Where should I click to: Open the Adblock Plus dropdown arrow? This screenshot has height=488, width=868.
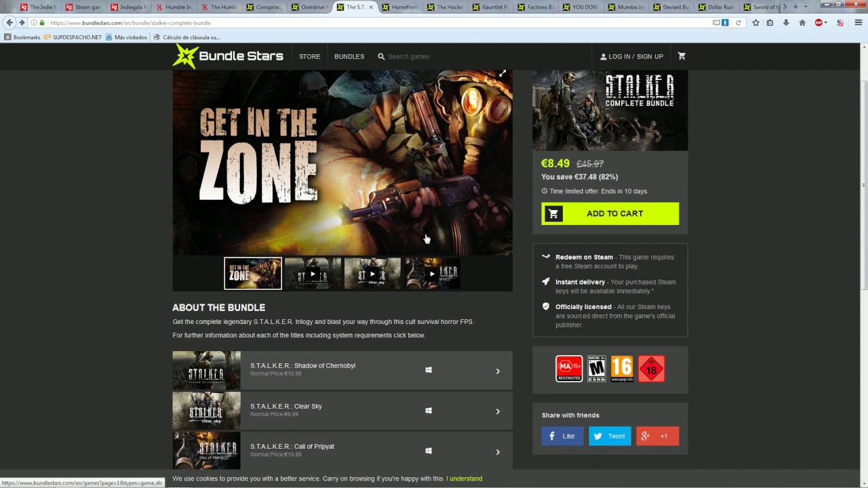point(826,22)
